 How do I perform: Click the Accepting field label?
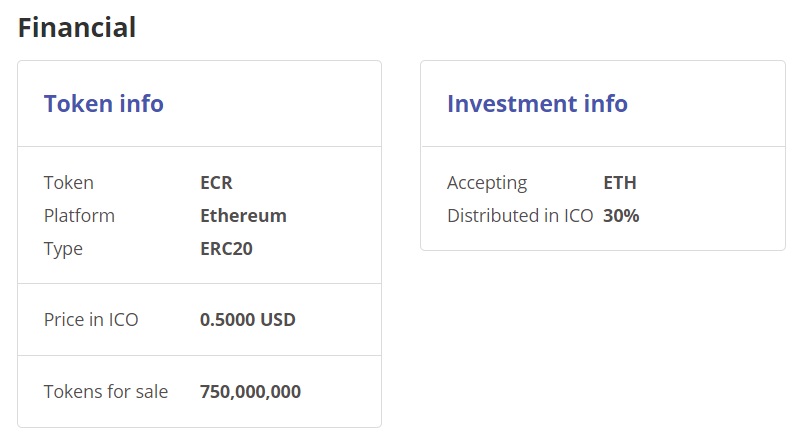[487, 183]
